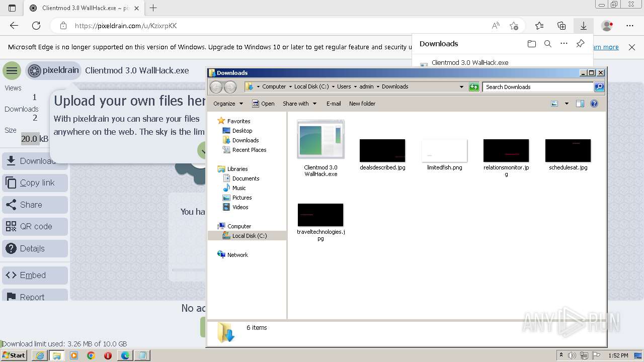Image resolution: width=644 pixels, height=362 pixels.
Task: Select Desktop under Favorites
Action: [x=237, y=131]
